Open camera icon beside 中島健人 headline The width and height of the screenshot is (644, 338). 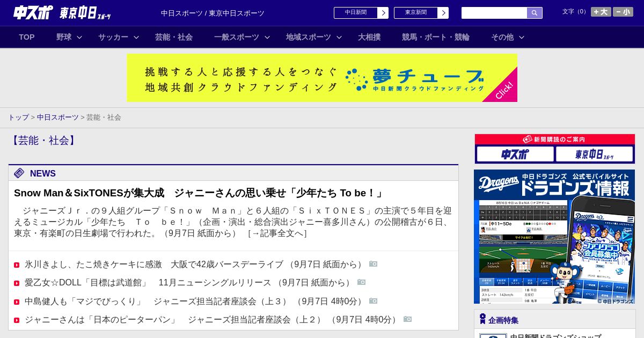click(373, 301)
